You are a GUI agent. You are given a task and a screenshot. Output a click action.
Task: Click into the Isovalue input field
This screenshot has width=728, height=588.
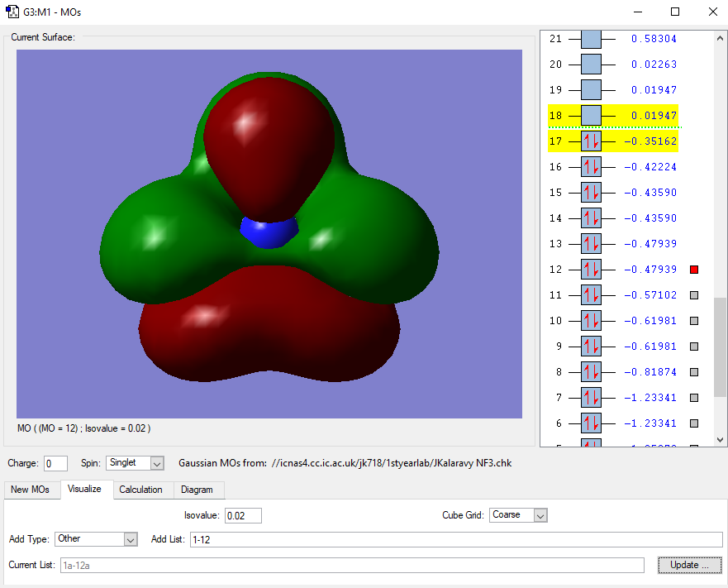click(243, 515)
